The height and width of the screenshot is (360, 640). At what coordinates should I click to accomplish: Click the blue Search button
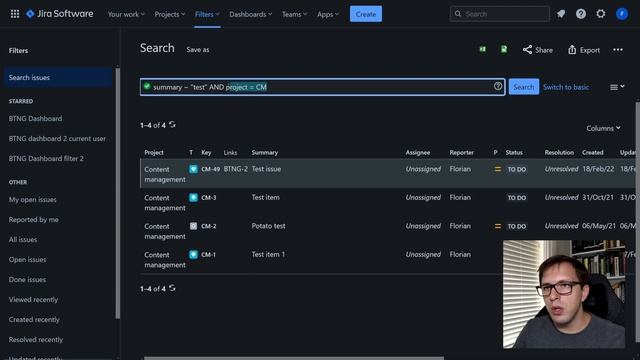coord(524,87)
